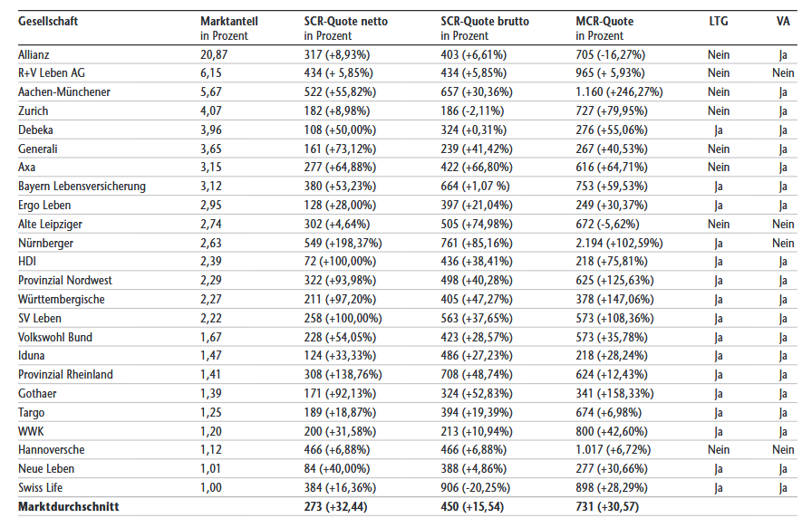Viewport: 812px width, 528px height.
Task: Select the R+V Leben AG row label
Action: 52,73
